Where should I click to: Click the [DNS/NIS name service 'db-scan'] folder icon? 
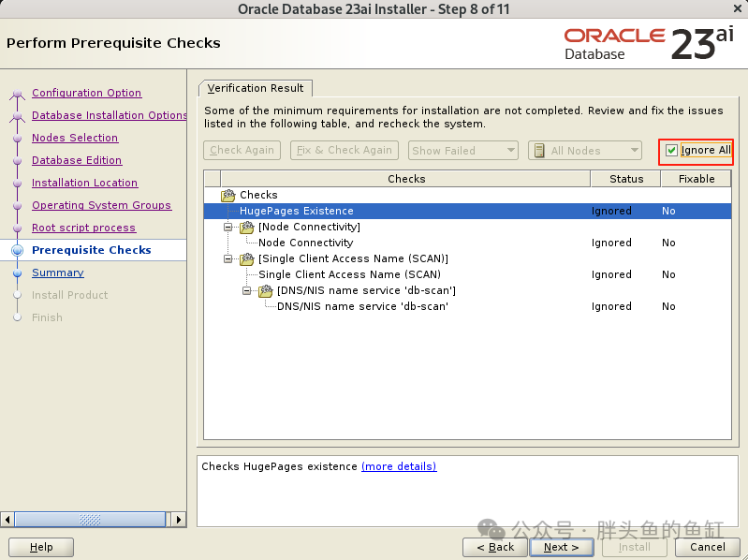[x=266, y=291]
